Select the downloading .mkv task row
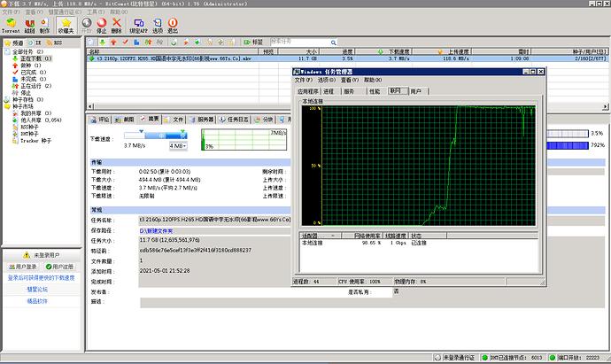The height and width of the screenshot is (364, 611). (347, 58)
